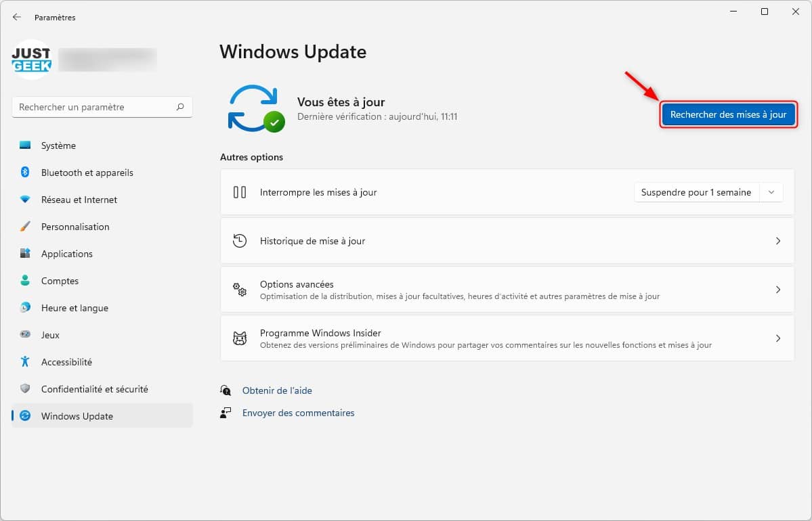Click the Just Geek profile avatar
The height and width of the screenshot is (521, 812).
(32, 60)
